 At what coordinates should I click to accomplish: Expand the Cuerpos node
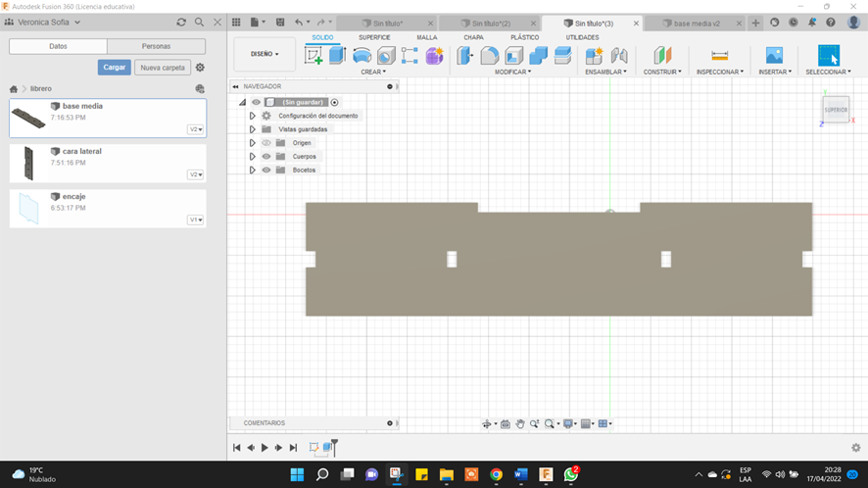click(252, 156)
